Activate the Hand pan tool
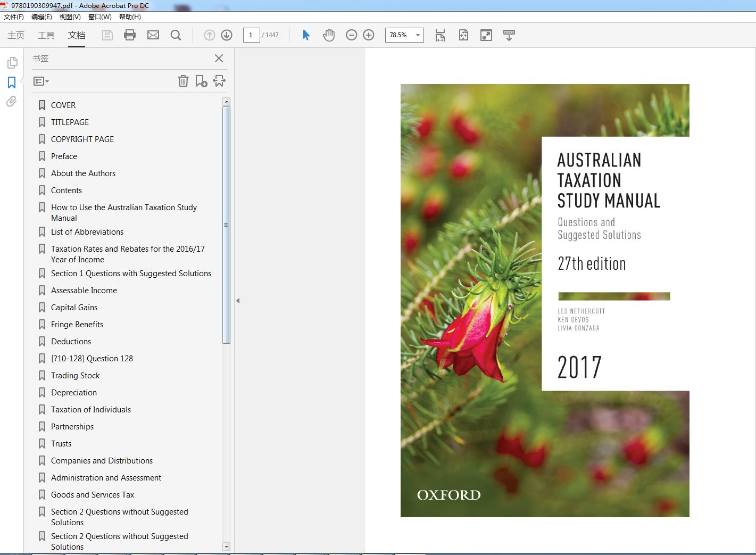The width and height of the screenshot is (756, 555). pos(329,35)
